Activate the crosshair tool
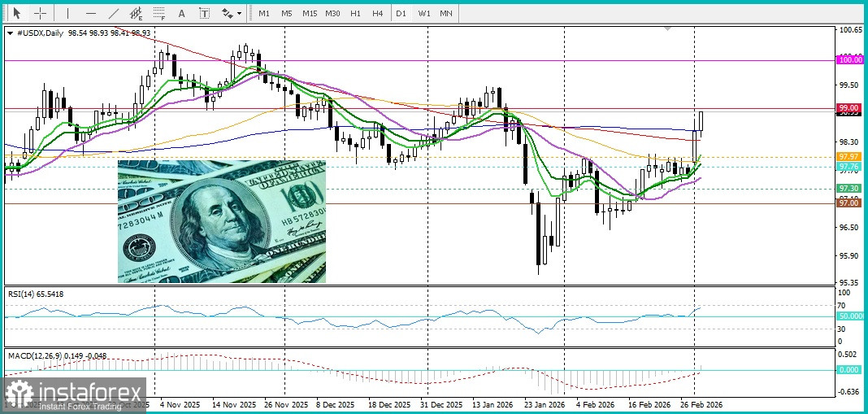Screen dimensions: 868x414 tap(40, 14)
